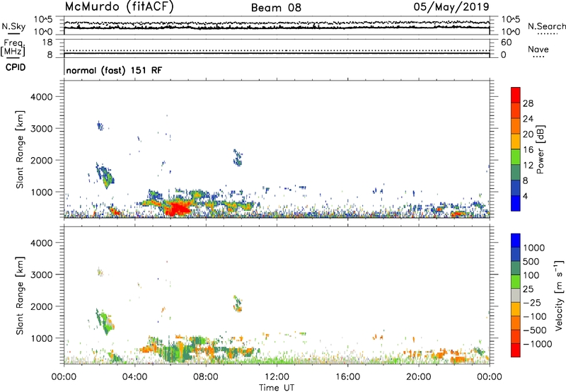Viewport: 566px width, 392px height.
Task: Click the intense red power echo near 06:30
Action: tap(178, 209)
